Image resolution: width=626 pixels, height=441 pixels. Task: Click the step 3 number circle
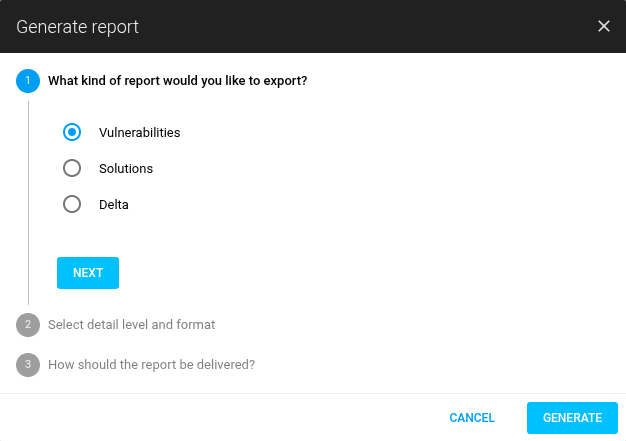(x=28, y=365)
